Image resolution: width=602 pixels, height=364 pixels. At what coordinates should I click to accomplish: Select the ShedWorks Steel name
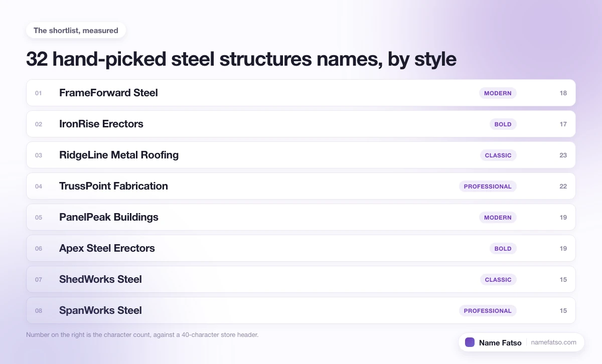pos(100,279)
